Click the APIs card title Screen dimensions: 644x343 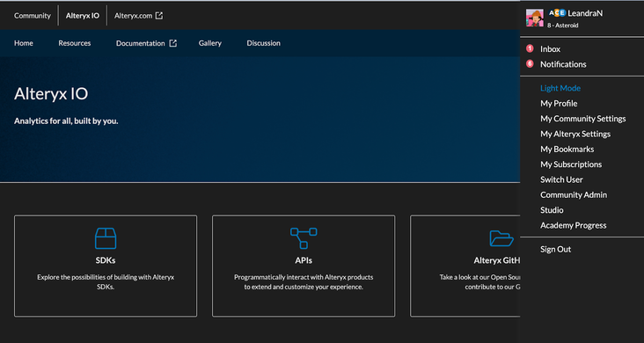tap(304, 260)
